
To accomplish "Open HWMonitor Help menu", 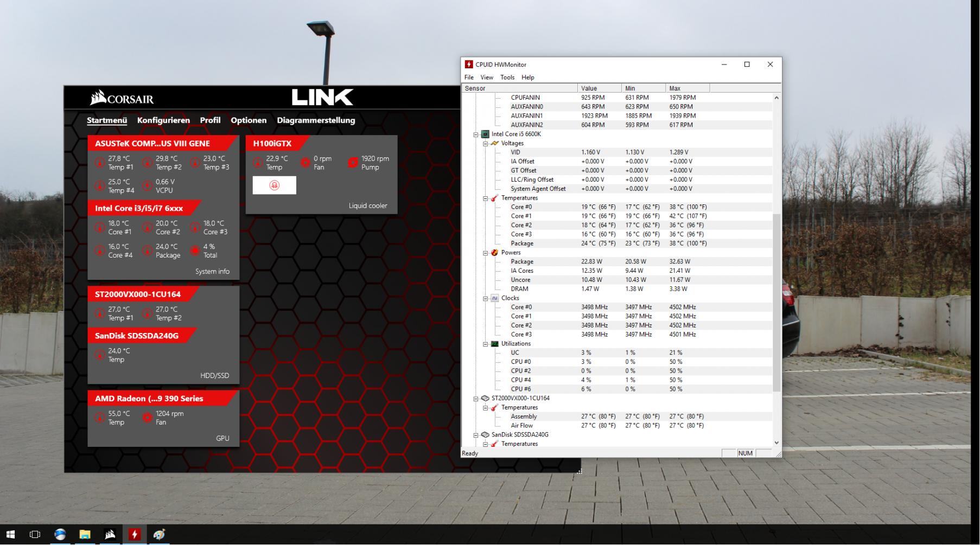I will click(528, 78).
